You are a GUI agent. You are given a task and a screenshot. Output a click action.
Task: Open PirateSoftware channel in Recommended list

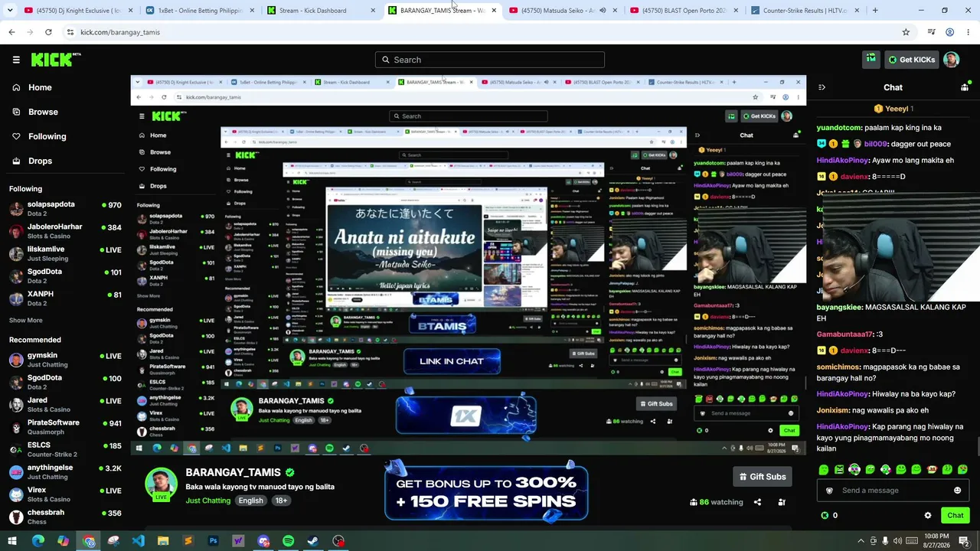(65, 426)
